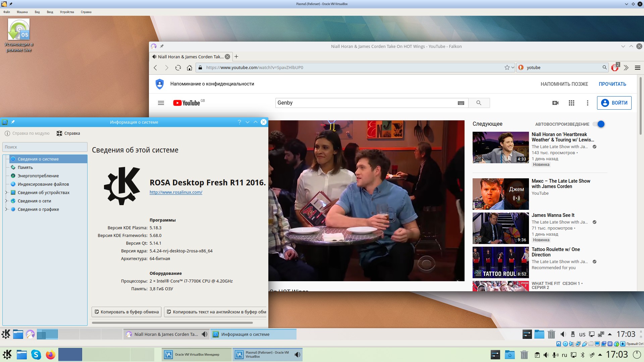Click the ВОЙТИ sign-in button
The height and width of the screenshot is (362, 644).
[614, 103]
